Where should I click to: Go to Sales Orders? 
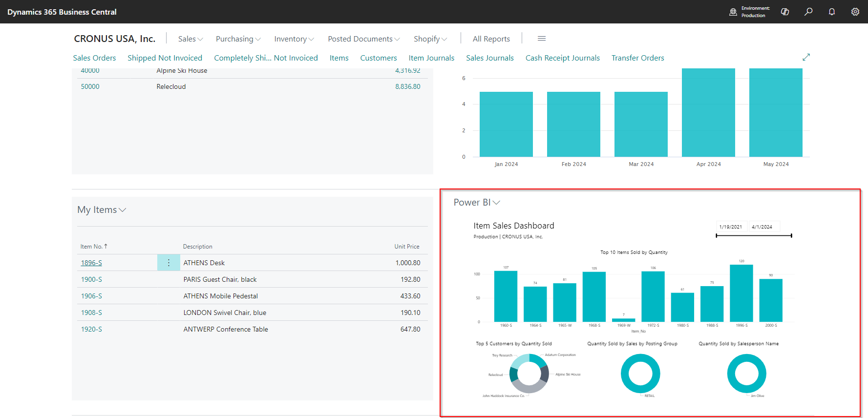pyautogui.click(x=94, y=58)
